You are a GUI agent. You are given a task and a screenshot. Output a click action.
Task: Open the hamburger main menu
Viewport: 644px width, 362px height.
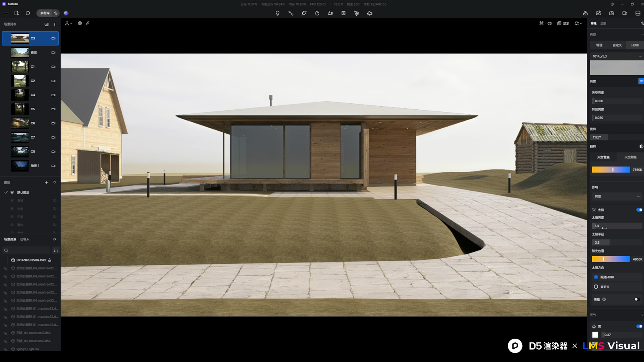(6, 13)
